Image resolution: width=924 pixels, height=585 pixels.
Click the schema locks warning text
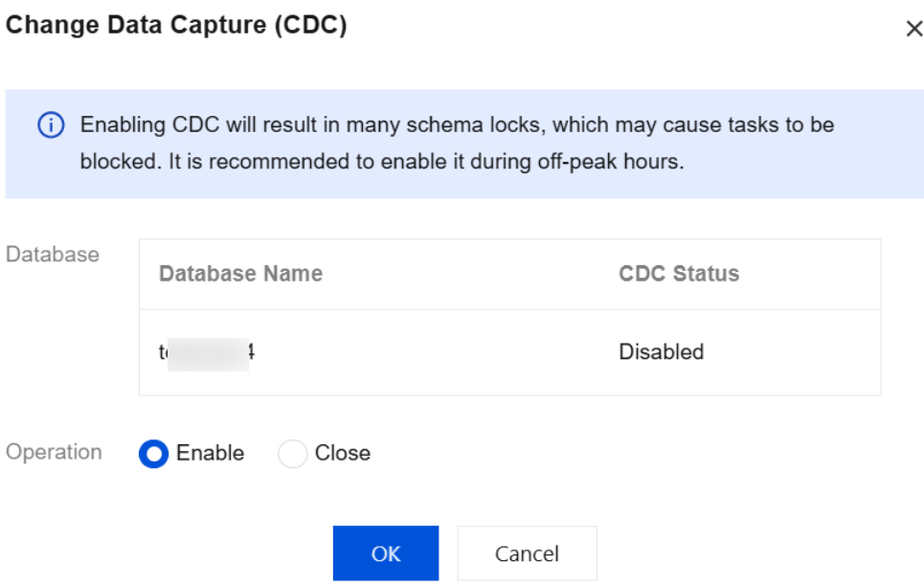coord(457,125)
